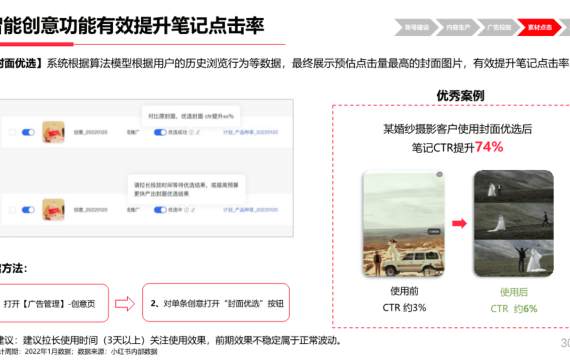570x360 pixels.
Task: Click the 使用前 wedding photo with car
Action: (x=404, y=224)
